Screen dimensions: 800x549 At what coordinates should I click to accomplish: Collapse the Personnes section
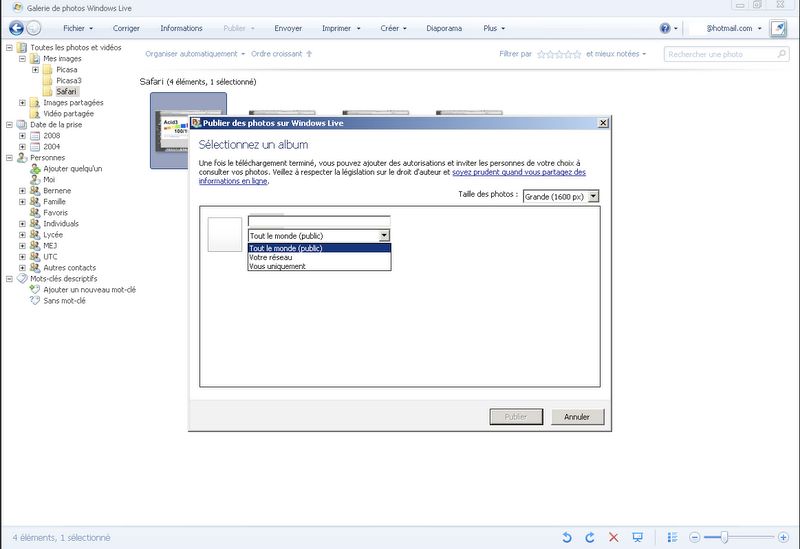pos(9,158)
